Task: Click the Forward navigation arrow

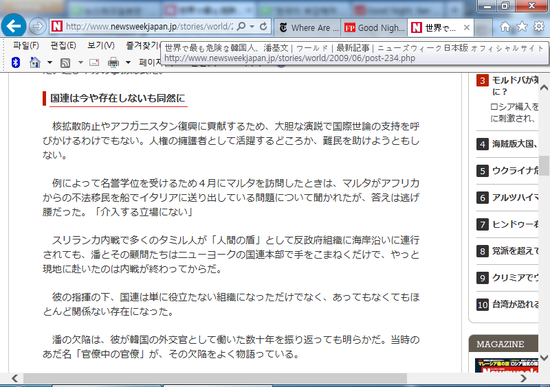Action: [37, 26]
